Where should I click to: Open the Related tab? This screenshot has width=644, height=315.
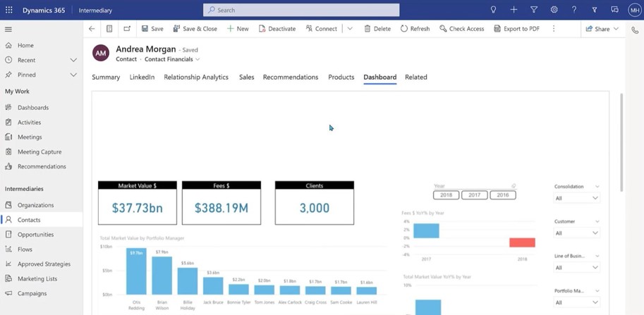pos(416,77)
